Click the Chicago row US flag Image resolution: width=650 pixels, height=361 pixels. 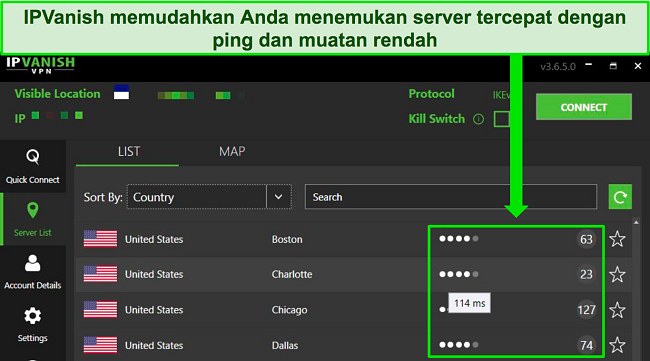pos(100,310)
